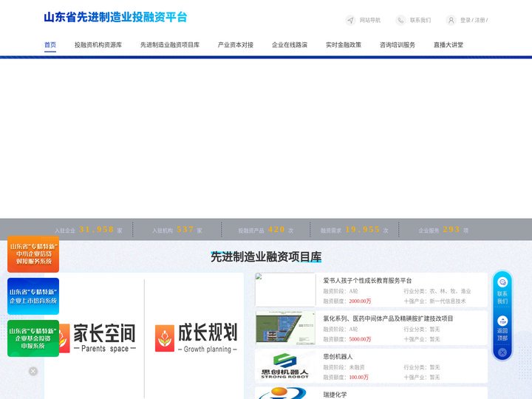Click the 成长规划 Growth planning banner
The width and height of the screenshot is (532, 399).
(196, 338)
